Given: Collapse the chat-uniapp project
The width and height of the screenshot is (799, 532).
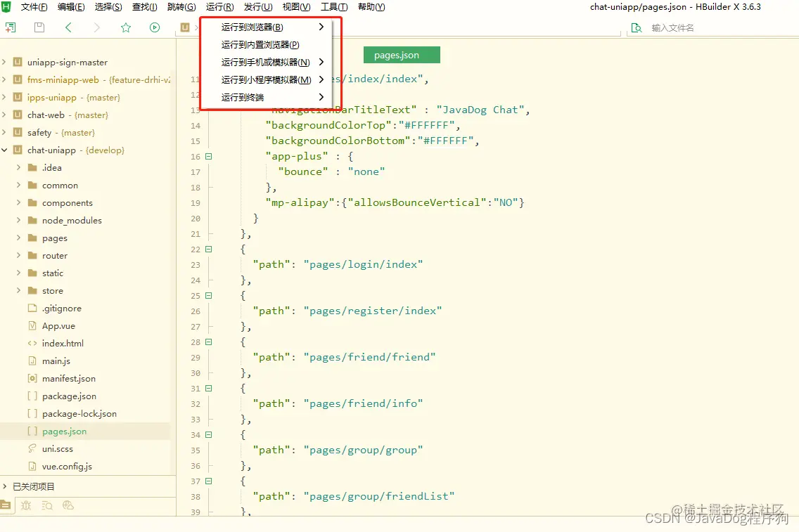Looking at the screenshot, I should (x=4, y=150).
